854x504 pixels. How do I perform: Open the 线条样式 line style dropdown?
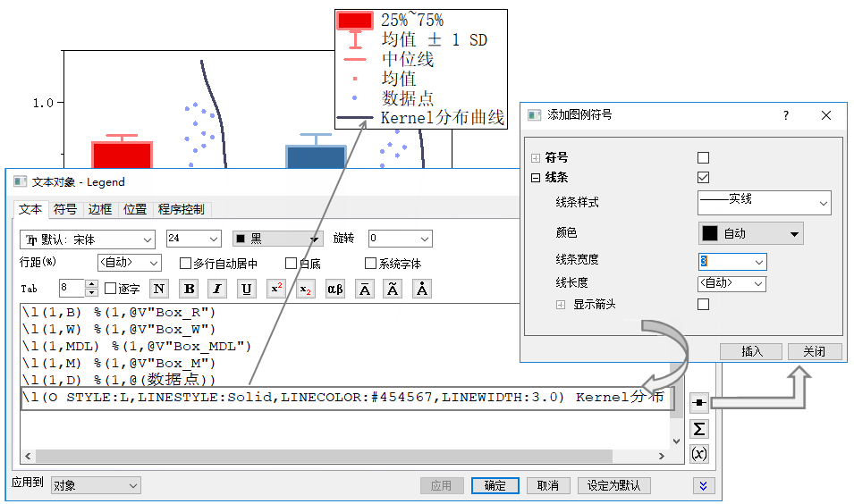click(x=764, y=203)
